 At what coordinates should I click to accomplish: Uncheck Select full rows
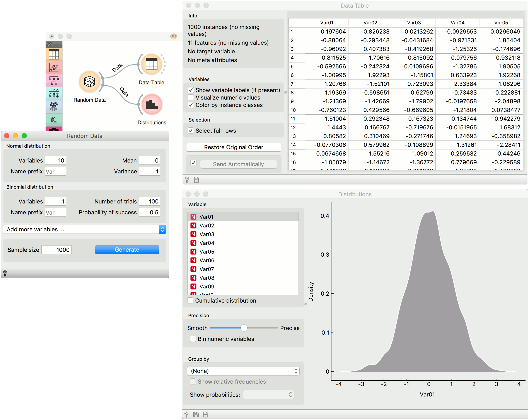(191, 131)
